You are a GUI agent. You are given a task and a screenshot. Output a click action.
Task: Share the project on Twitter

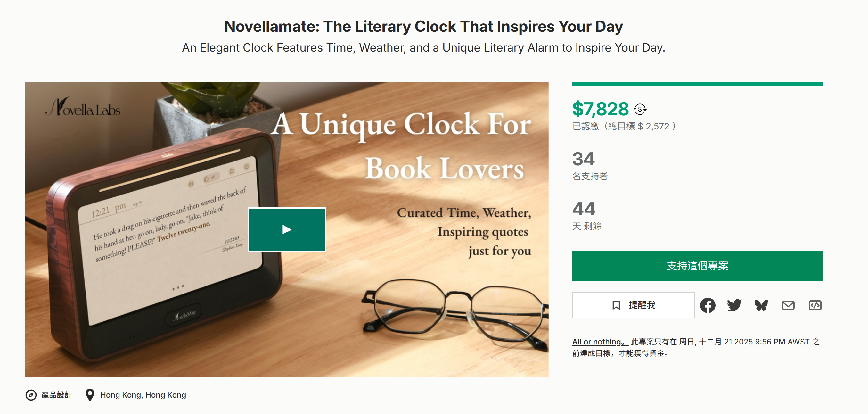pyautogui.click(x=734, y=305)
